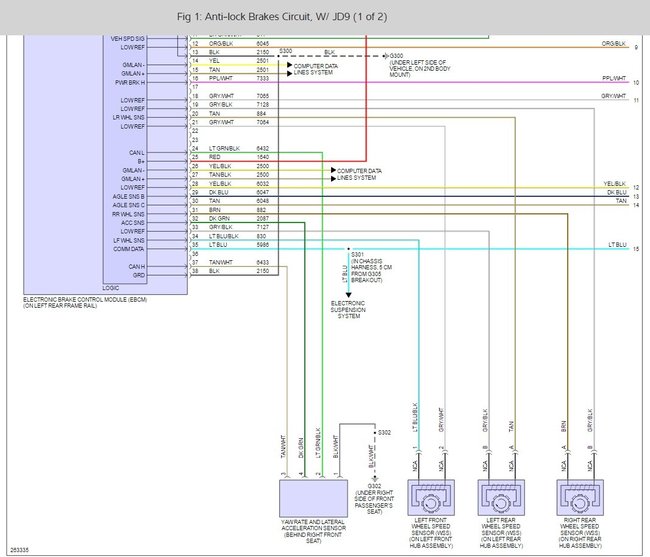Viewport: 650px width, 557px height.
Task: Click the S300 splice label
Action: (286, 51)
